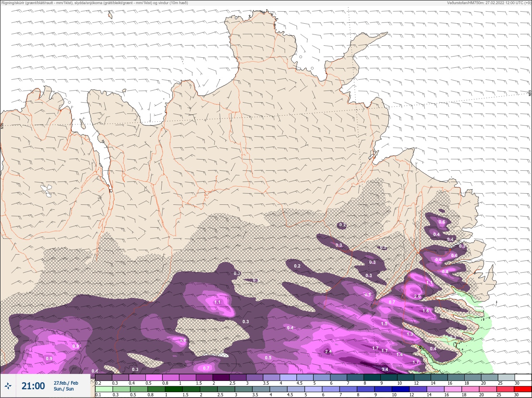
Task: Select lower legend swatch between 10 and 12
Action: [401, 389]
